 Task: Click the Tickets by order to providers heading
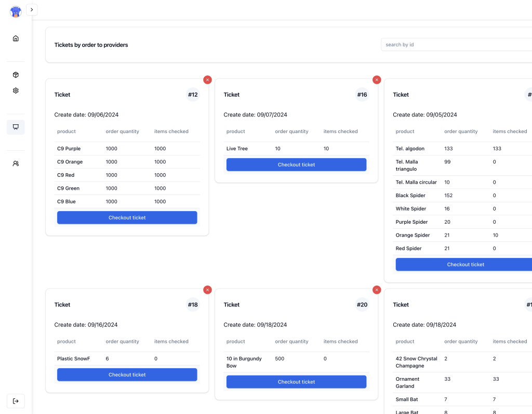click(x=91, y=45)
